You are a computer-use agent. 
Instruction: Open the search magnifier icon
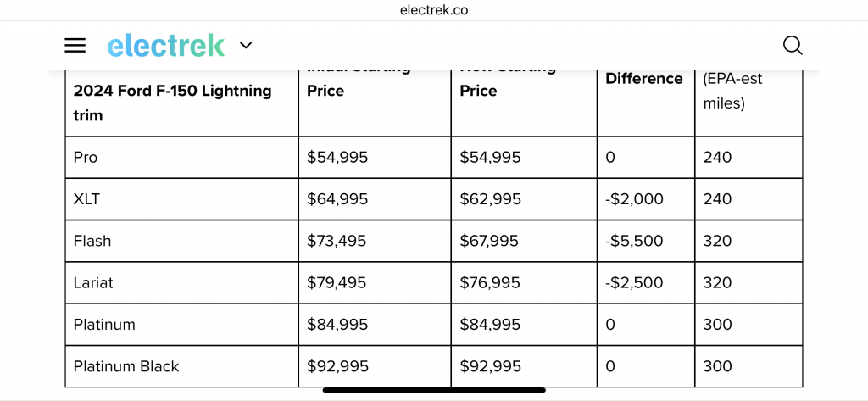pos(793,46)
